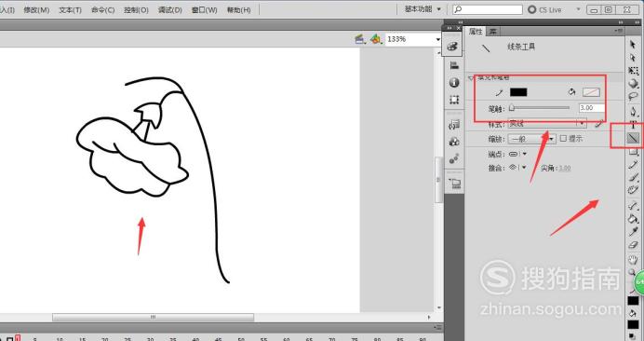Click the toolbar stroke color swatch
The image size is (644, 341).
coord(633,300)
